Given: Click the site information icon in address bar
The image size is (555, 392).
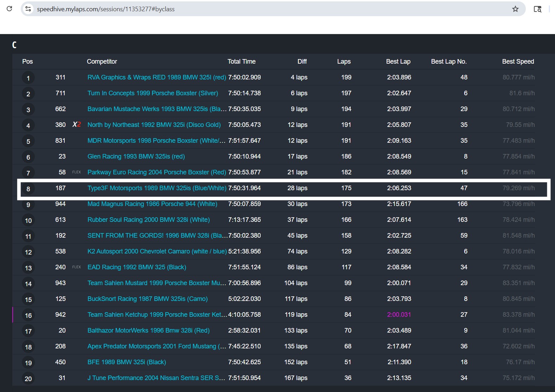Looking at the screenshot, I should pyautogui.click(x=28, y=9).
